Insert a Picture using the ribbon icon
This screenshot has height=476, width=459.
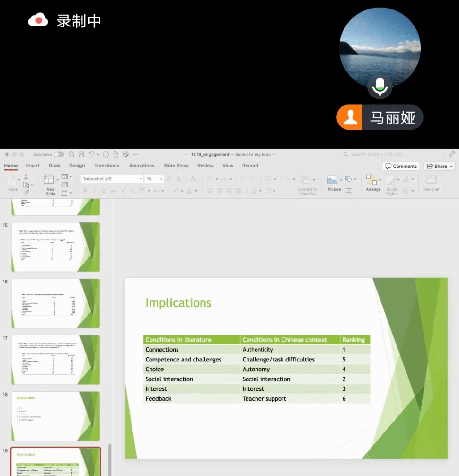(332, 180)
